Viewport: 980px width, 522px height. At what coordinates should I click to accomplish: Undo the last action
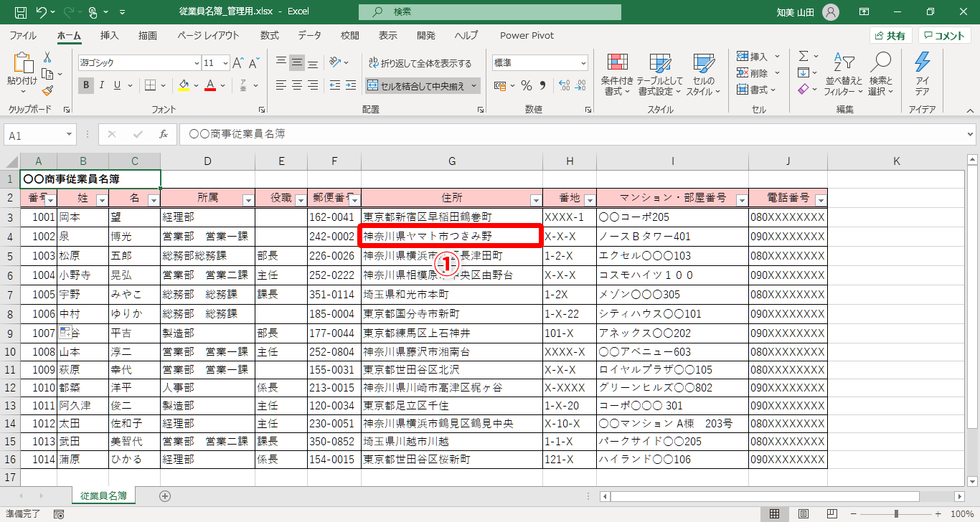(41, 12)
